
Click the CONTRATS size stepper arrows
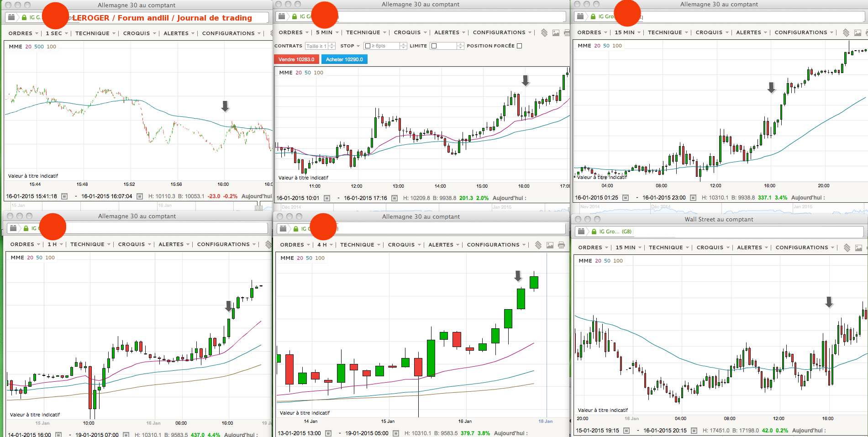click(x=332, y=46)
